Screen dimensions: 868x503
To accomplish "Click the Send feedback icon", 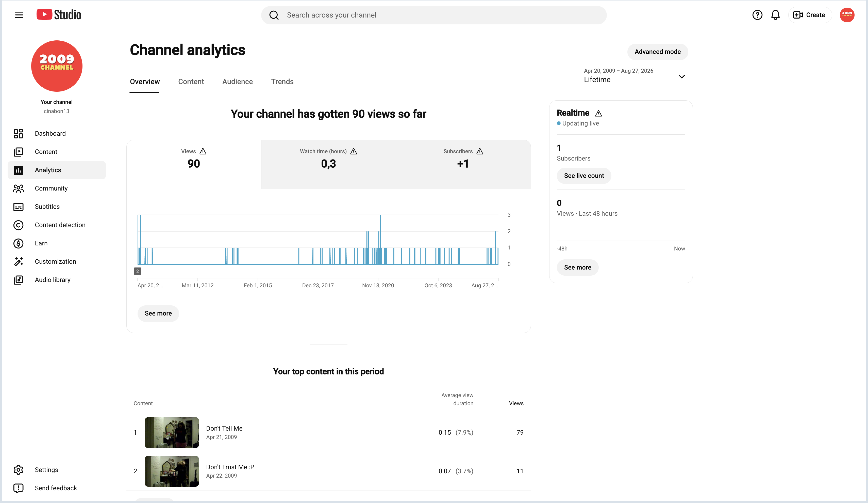I will (18, 488).
